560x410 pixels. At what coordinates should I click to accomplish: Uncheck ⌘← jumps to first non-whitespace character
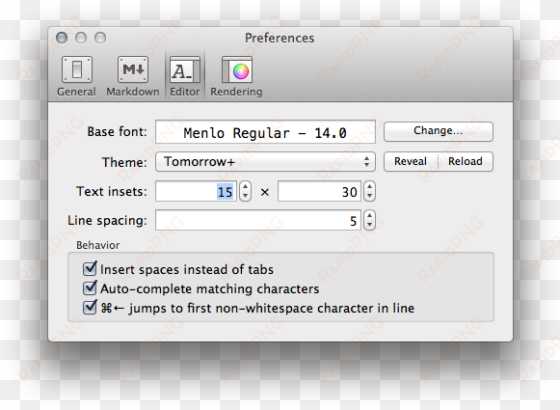tap(90, 307)
